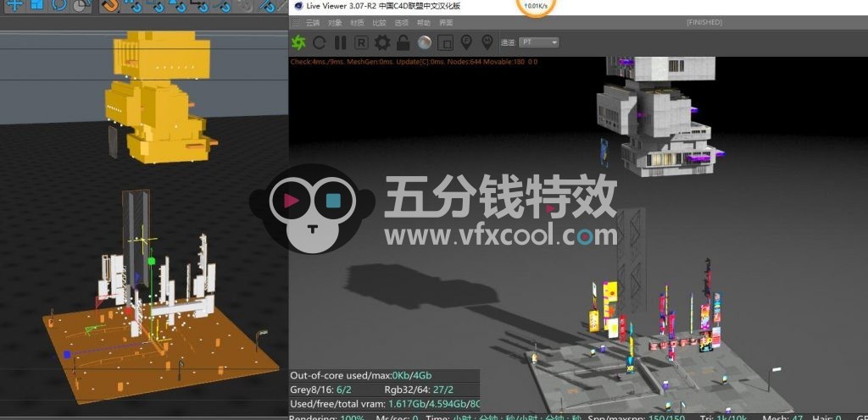This screenshot has height=420, width=868.
Task: Open the 云端 menu in Live Viewer
Action: point(313,23)
